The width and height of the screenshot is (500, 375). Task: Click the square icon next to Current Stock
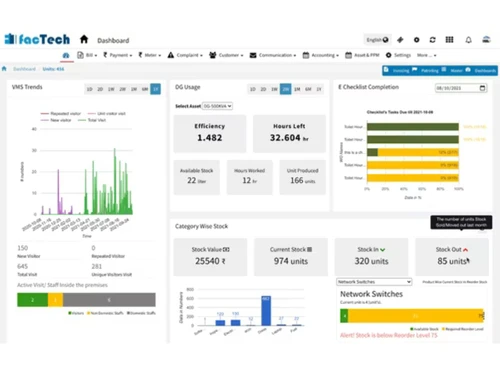310,249
